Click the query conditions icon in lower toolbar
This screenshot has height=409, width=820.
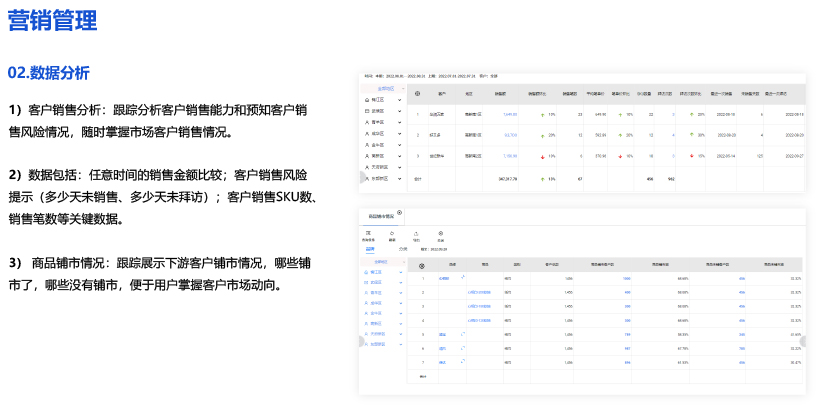(369, 233)
